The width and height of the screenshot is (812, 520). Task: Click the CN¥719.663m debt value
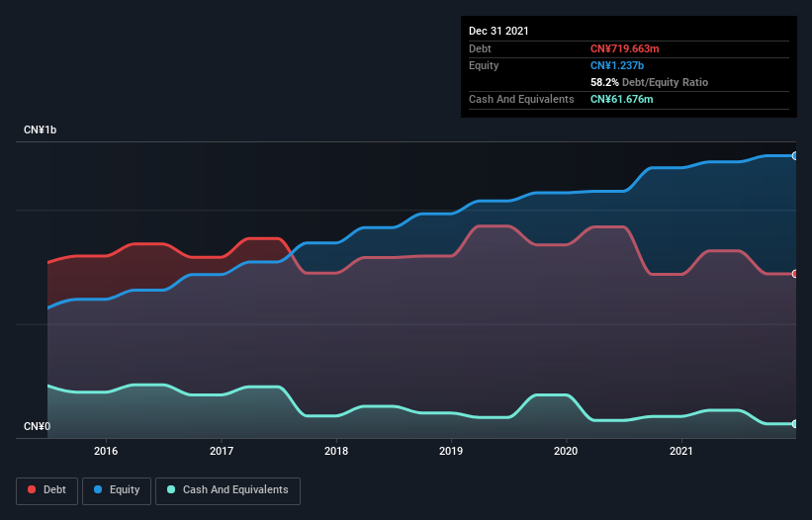pyautogui.click(x=624, y=48)
